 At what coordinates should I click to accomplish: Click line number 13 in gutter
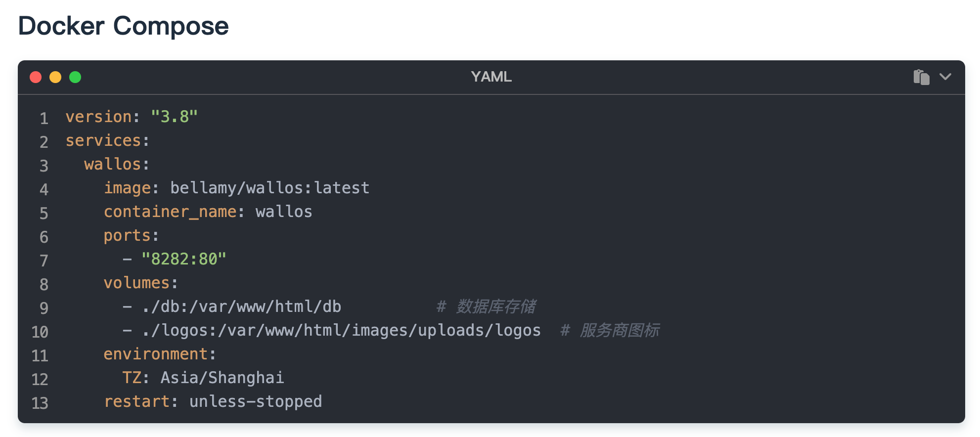click(x=40, y=403)
